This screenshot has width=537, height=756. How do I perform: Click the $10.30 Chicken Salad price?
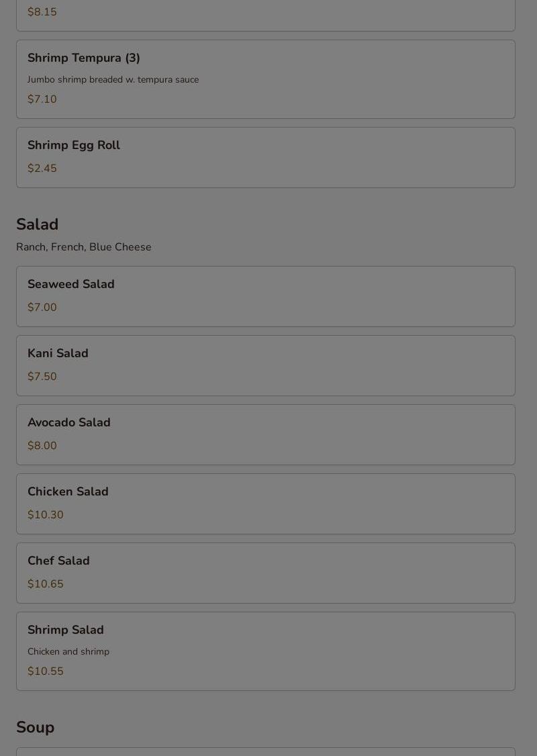point(46,515)
